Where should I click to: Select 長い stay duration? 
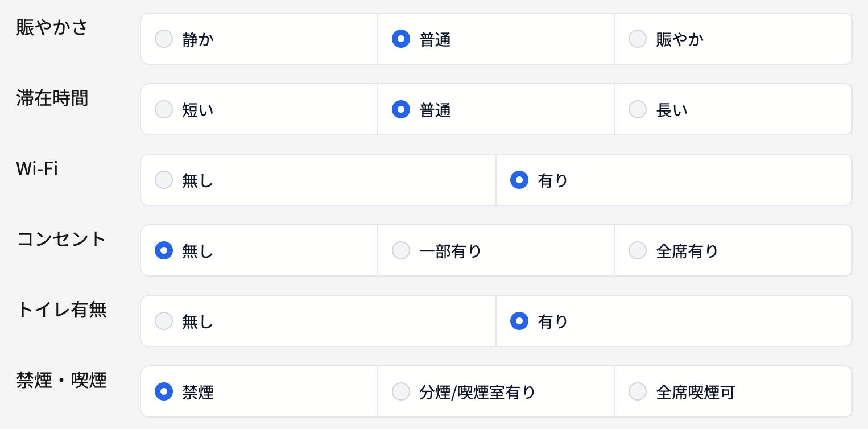pos(638,109)
